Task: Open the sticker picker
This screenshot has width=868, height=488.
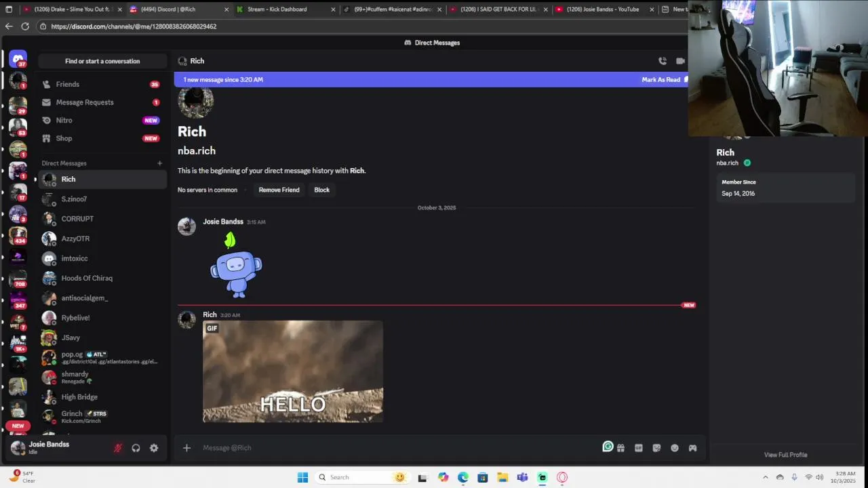Action: (x=656, y=448)
